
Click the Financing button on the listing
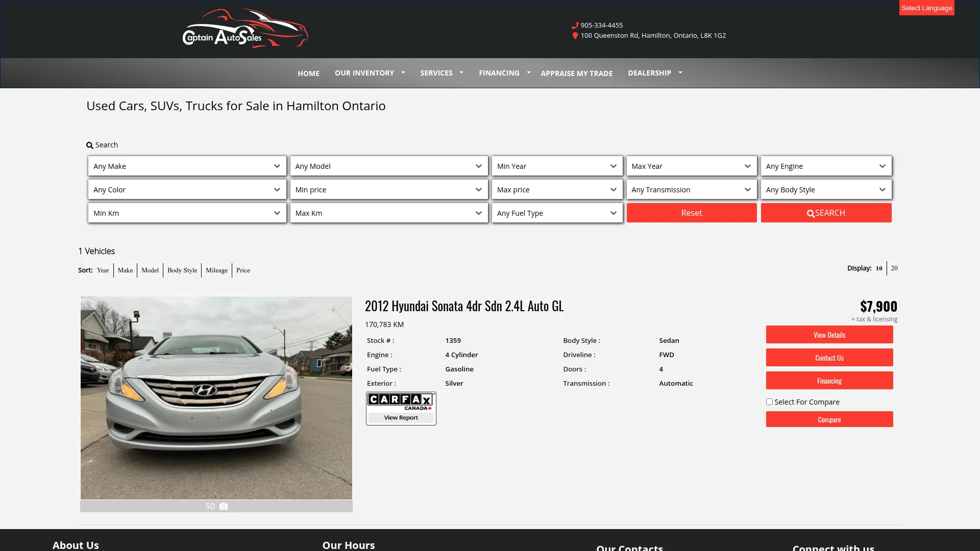click(829, 381)
